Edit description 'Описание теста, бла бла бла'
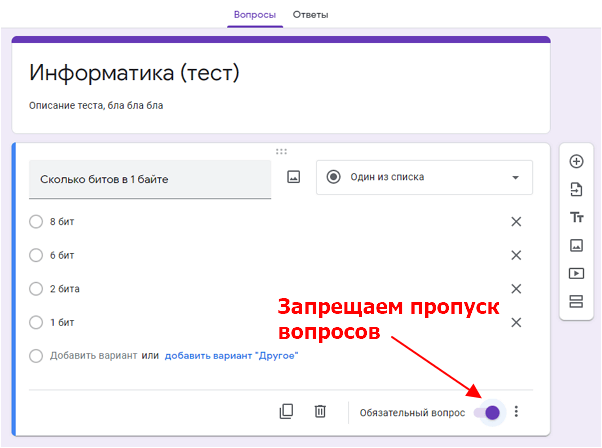Image resolution: width=602 pixels, height=448 pixels. (96, 106)
